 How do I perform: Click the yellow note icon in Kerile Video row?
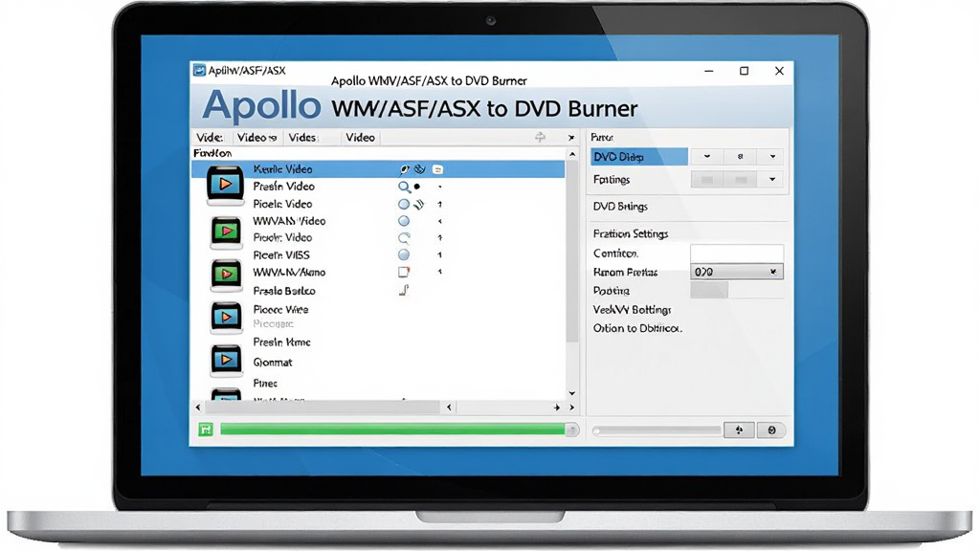[x=438, y=169]
